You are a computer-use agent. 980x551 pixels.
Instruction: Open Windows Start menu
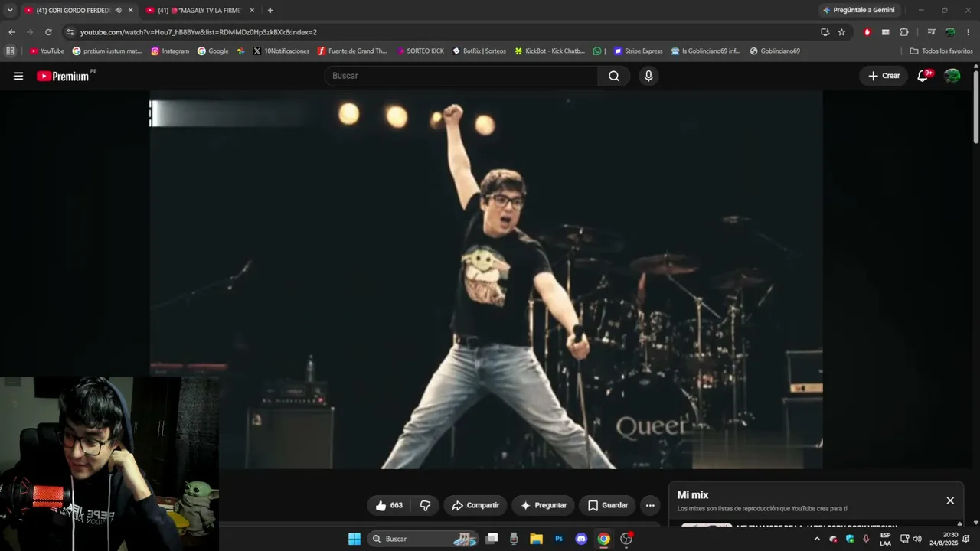click(354, 539)
